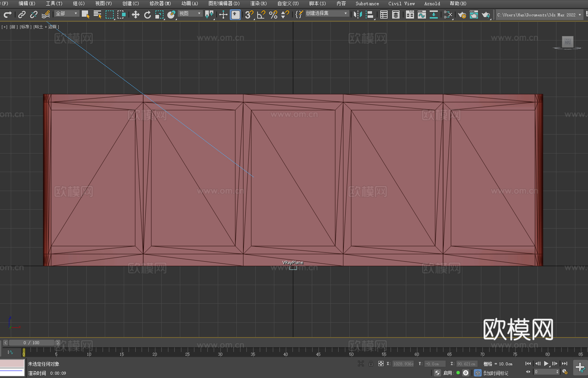Activate the Select and Move tool
This screenshot has height=378, width=588.
click(136, 14)
